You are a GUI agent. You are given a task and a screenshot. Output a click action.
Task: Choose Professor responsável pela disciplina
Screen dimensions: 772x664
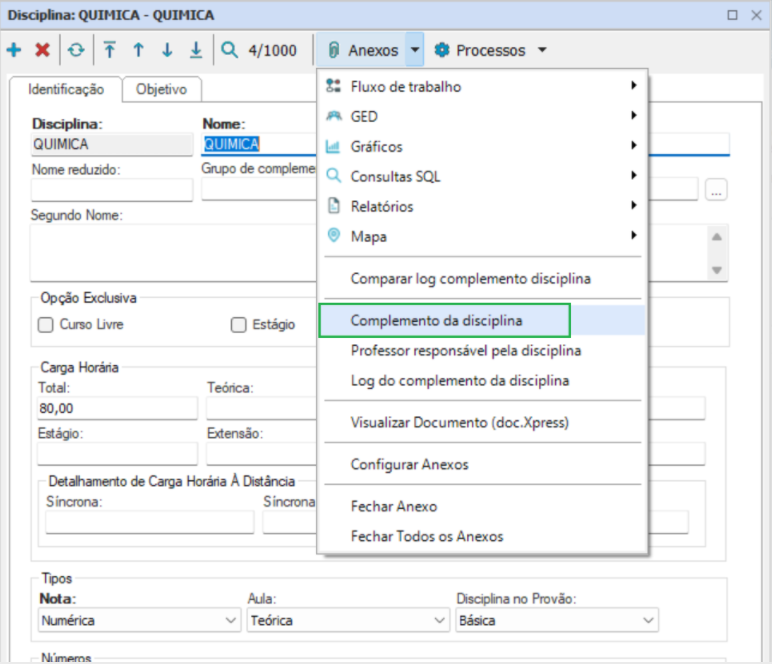pyautogui.click(x=482, y=350)
